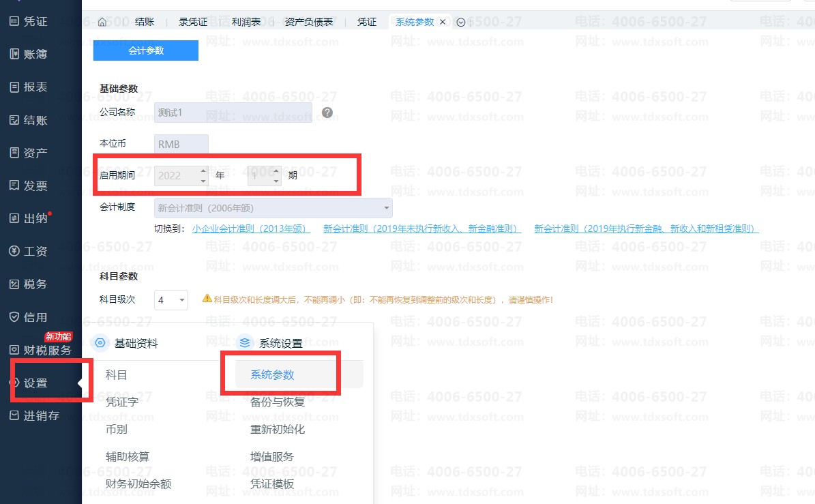815x504 pixels.
Task: Switch to the 利润表 tab
Action: click(246, 22)
